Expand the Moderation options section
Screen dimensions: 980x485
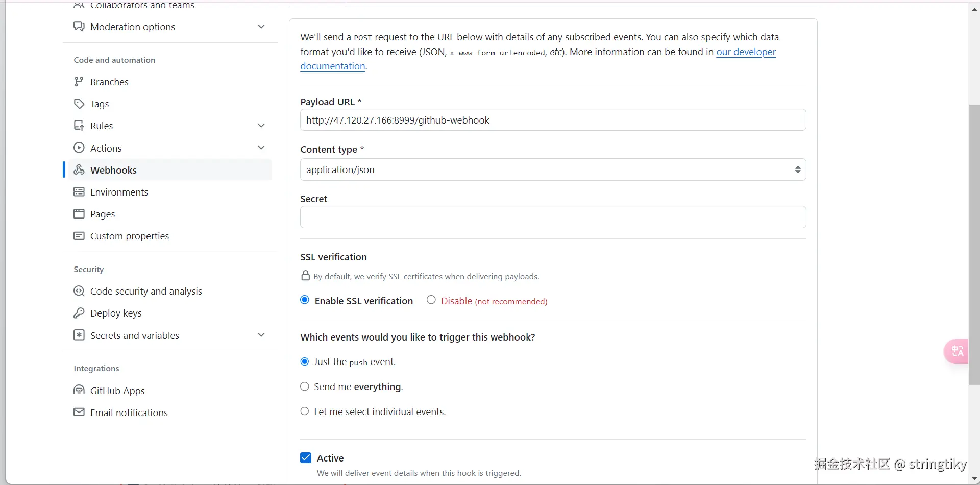(261, 27)
